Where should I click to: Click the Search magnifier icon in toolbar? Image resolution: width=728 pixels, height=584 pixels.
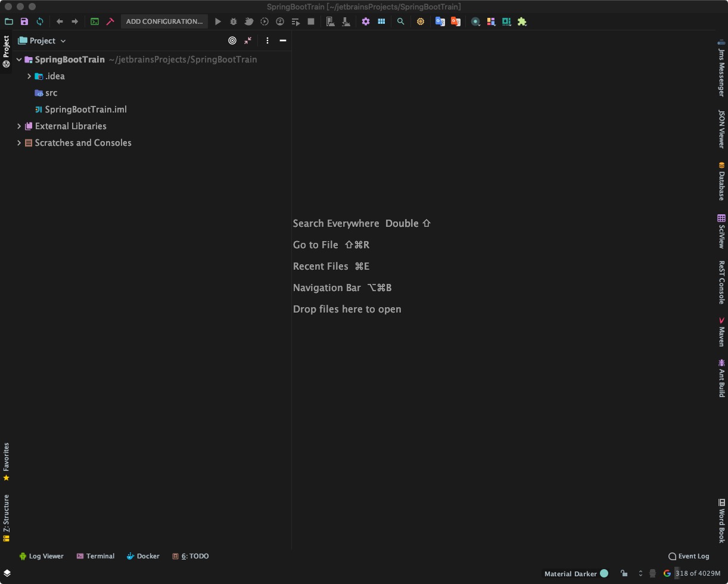pyautogui.click(x=401, y=21)
